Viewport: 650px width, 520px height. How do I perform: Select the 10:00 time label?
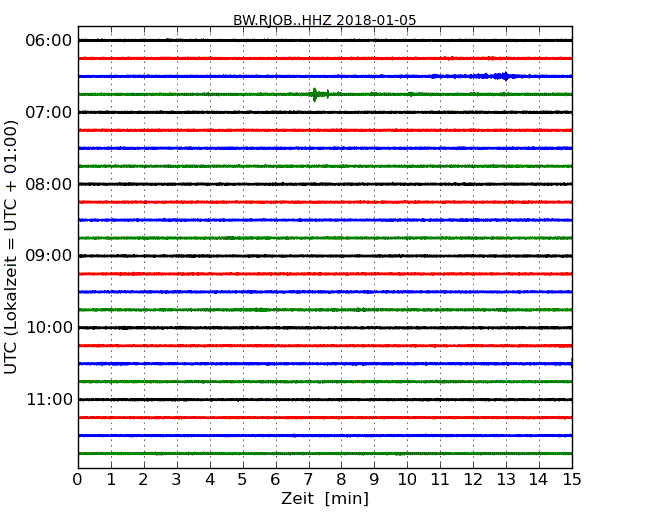click(x=49, y=328)
